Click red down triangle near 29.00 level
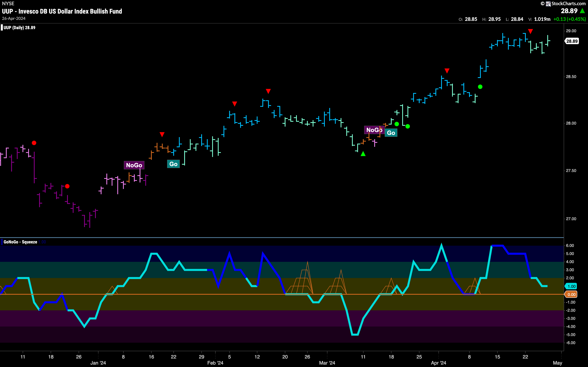The width and height of the screenshot is (588, 367). click(530, 31)
